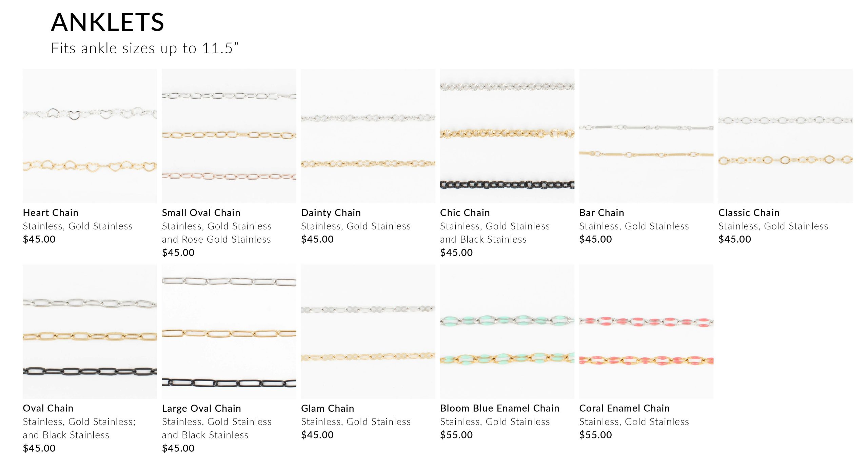Open the Chic Chain product image
The height and width of the screenshot is (465, 868).
(x=507, y=136)
